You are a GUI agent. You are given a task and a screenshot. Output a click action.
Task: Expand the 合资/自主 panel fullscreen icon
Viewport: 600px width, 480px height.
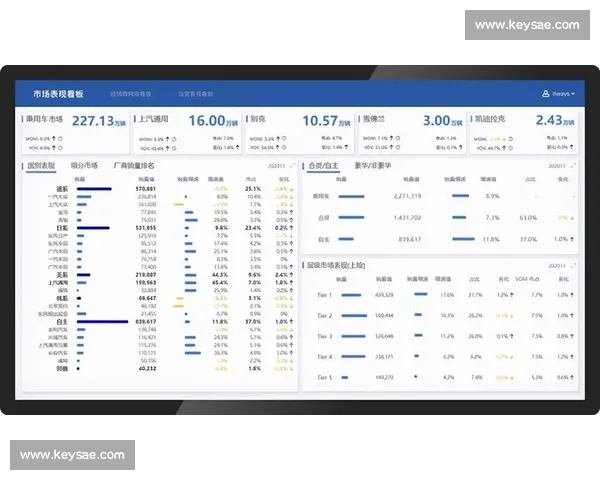pos(576,166)
